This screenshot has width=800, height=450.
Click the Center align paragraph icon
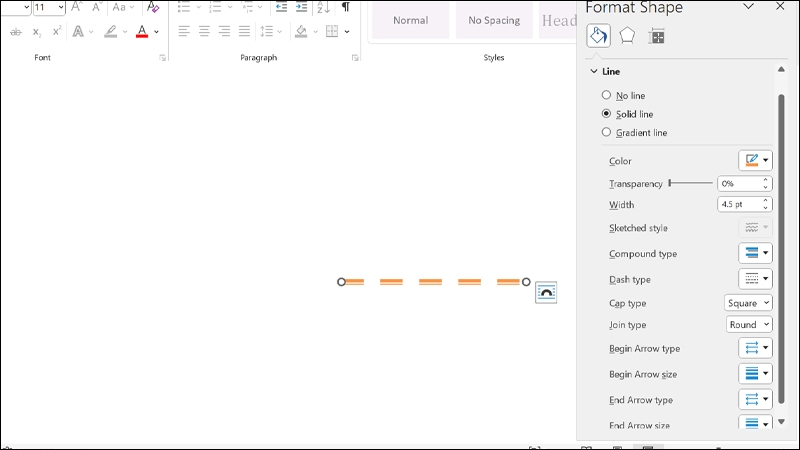click(x=204, y=31)
